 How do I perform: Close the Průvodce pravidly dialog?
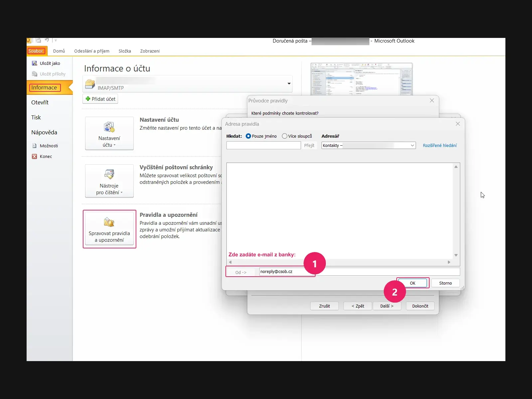432,100
